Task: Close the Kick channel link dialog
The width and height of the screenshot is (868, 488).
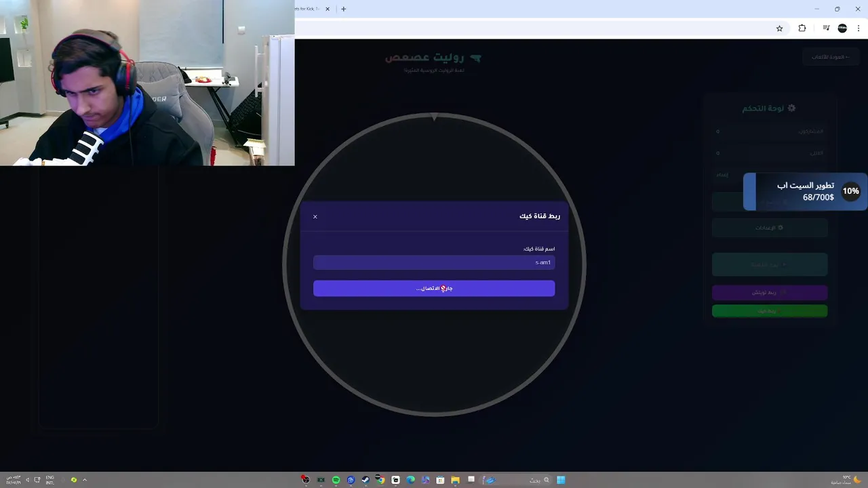Action: pyautogui.click(x=315, y=216)
